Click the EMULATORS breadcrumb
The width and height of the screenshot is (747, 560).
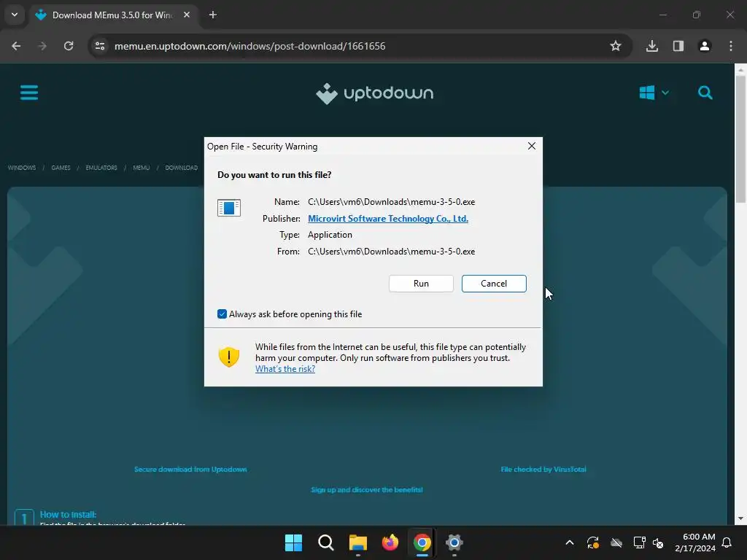click(x=101, y=168)
